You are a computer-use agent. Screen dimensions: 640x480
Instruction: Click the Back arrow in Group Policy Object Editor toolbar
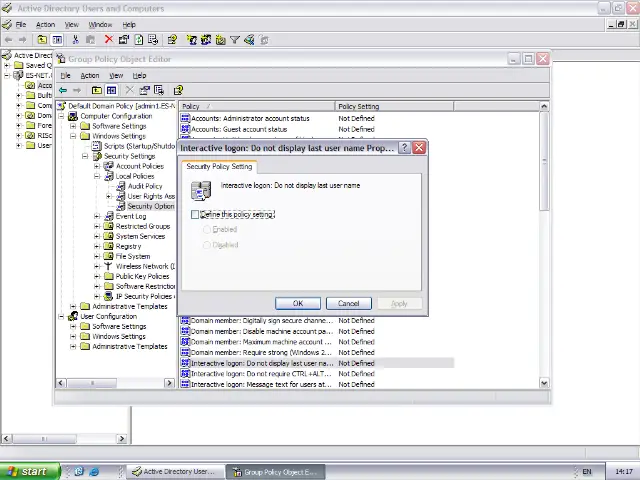pyautogui.click(x=63, y=90)
